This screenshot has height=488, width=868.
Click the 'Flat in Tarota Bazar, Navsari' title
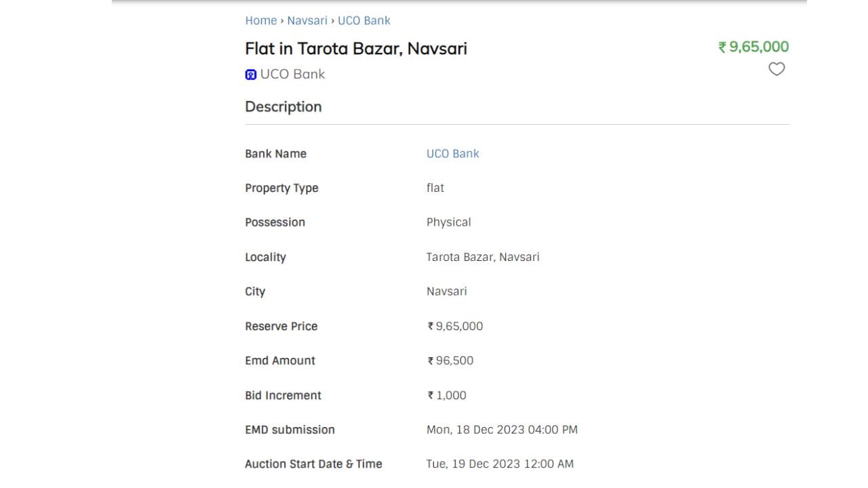coord(356,49)
